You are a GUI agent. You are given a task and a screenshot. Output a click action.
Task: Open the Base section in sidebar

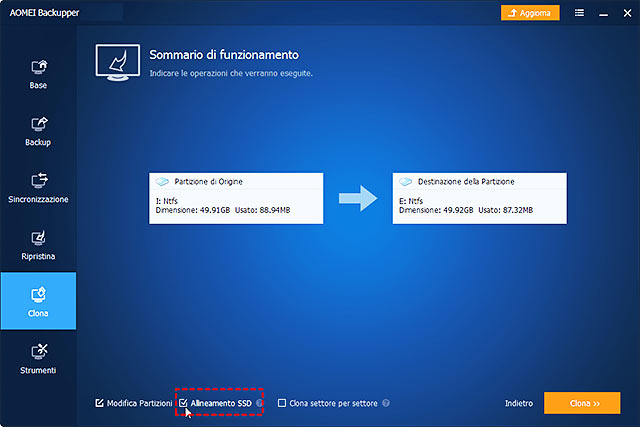tap(38, 73)
